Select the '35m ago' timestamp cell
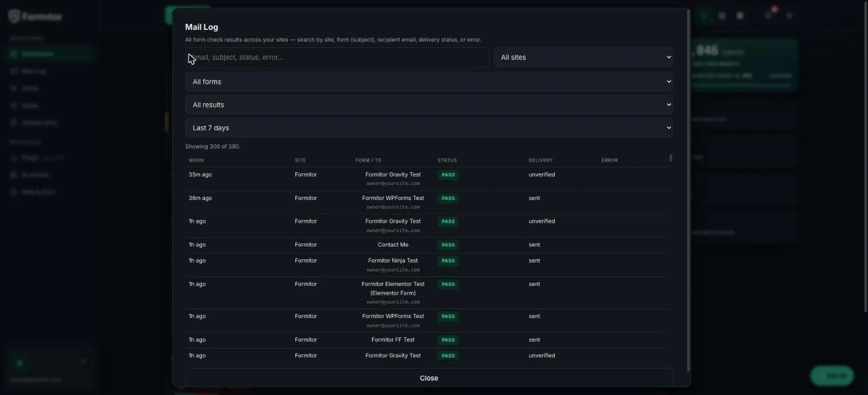 (x=200, y=175)
